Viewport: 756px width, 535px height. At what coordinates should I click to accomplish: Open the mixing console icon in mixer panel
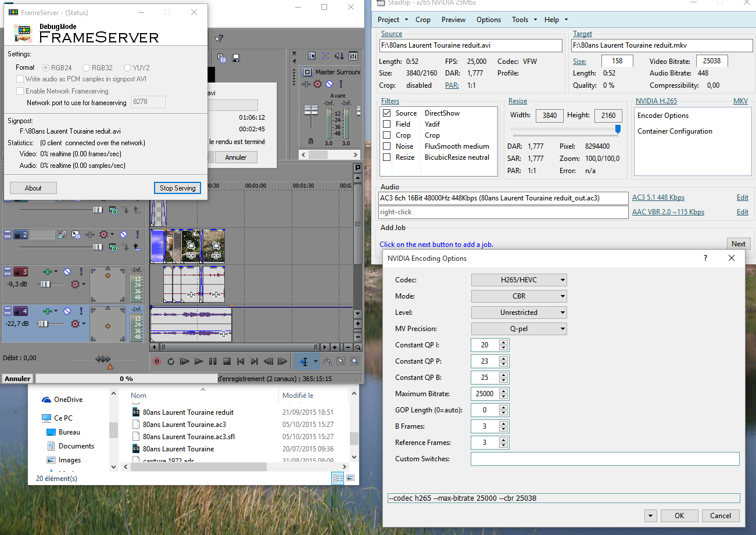tap(353, 56)
